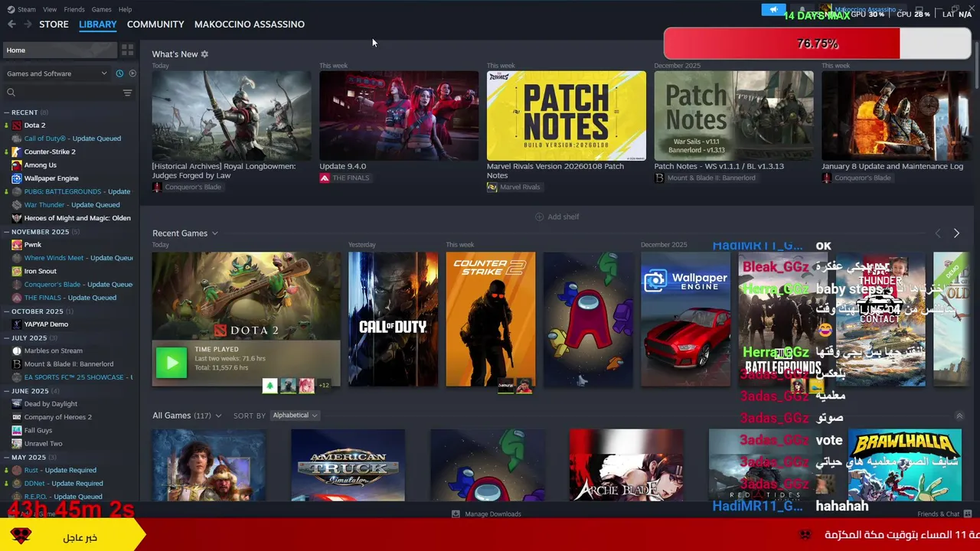This screenshot has height=551, width=980.
Task: Open Call of Duty recent game cover
Action: [x=393, y=319]
